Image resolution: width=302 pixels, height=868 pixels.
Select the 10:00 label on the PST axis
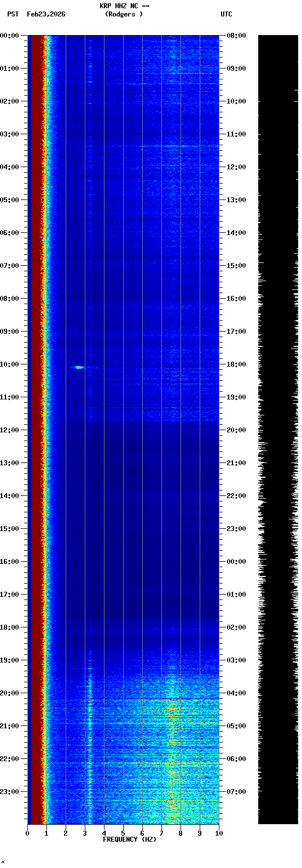click(x=10, y=364)
